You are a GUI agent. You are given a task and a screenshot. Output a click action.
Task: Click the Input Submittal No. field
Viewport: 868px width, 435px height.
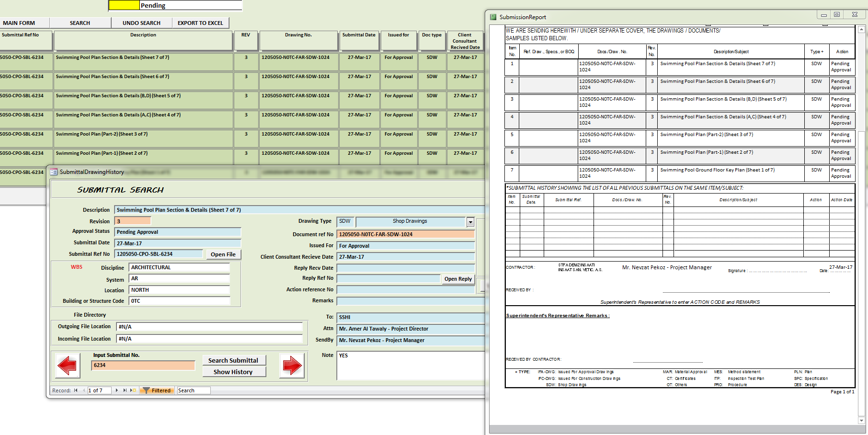tap(143, 366)
